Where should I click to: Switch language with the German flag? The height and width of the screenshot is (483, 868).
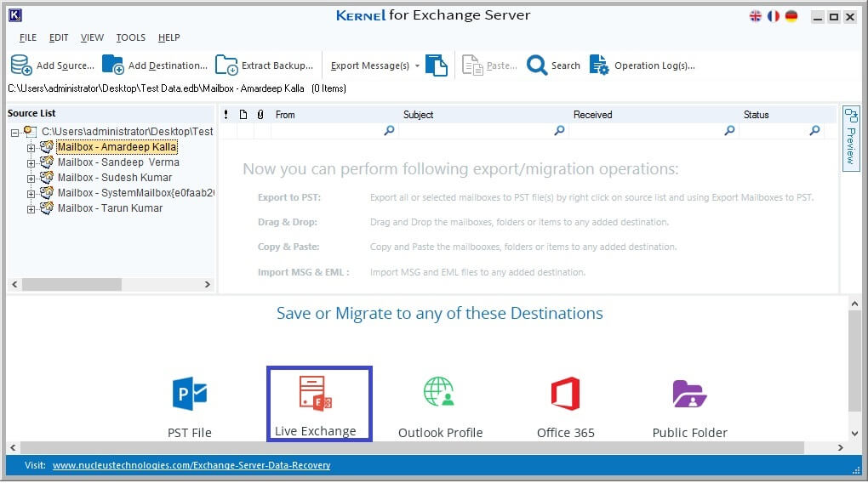[792, 16]
